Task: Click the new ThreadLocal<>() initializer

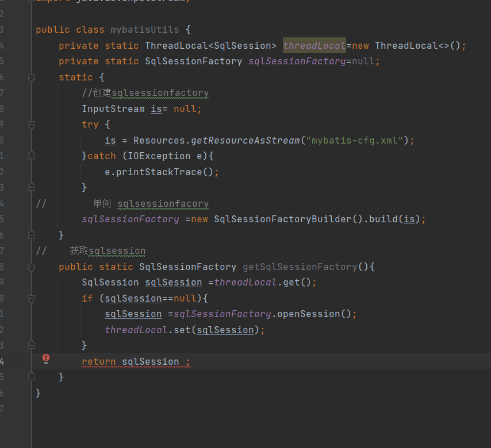Action: pyautogui.click(x=406, y=46)
